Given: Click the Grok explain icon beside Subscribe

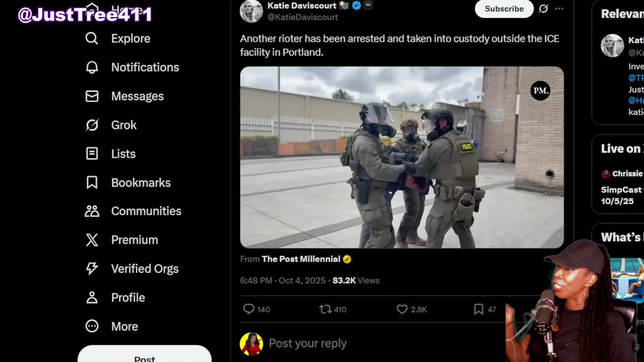Looking at the screenshot, I should pos(543,9).
